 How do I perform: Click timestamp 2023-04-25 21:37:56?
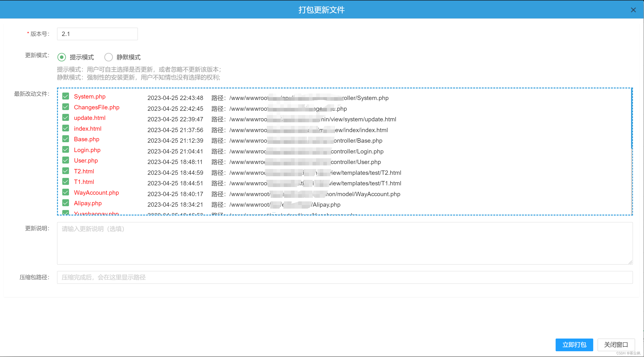tap(175, 130)
